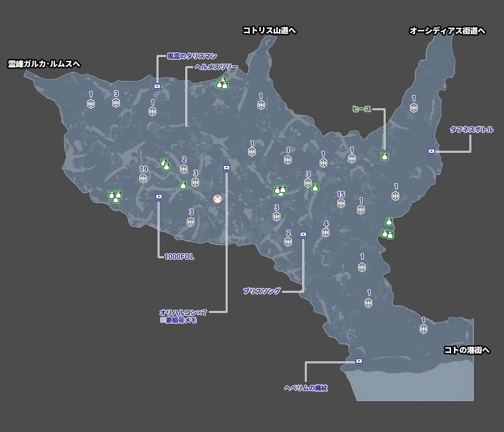Click the treasure chest linked to タフネスボトル
The image size is (504, 432).
[x=431, y=152]
